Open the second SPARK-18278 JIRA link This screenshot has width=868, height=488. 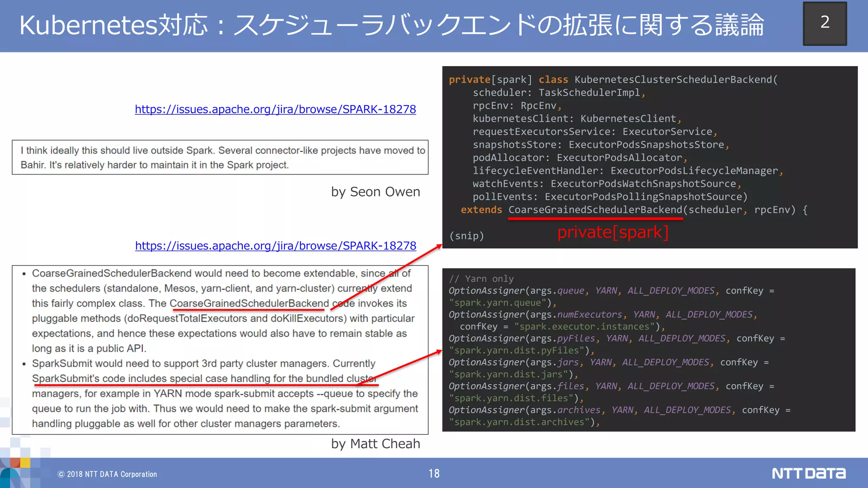(x=275, y=246)
